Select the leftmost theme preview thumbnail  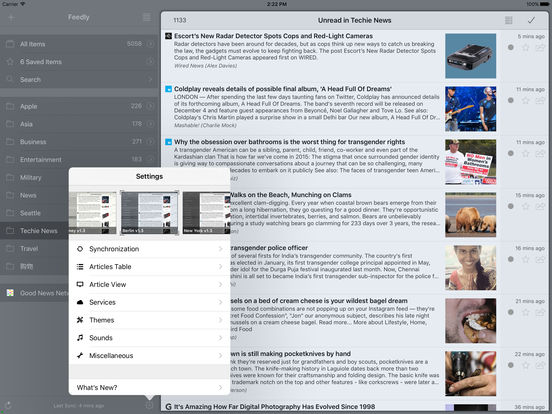(x=93, y=213)
